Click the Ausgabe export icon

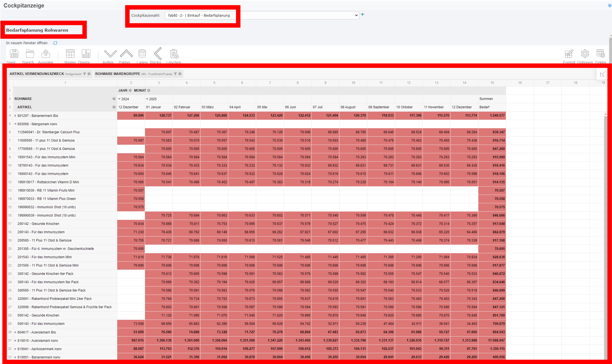46,54
